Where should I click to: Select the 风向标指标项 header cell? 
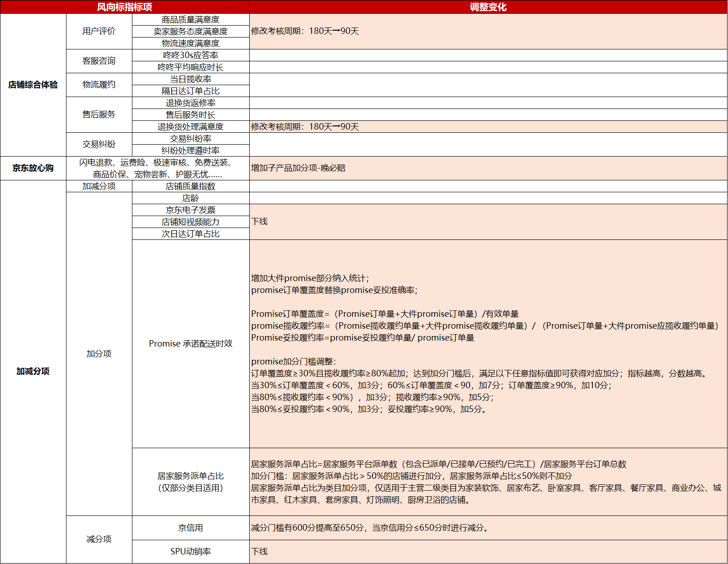[x=125, y=7]
